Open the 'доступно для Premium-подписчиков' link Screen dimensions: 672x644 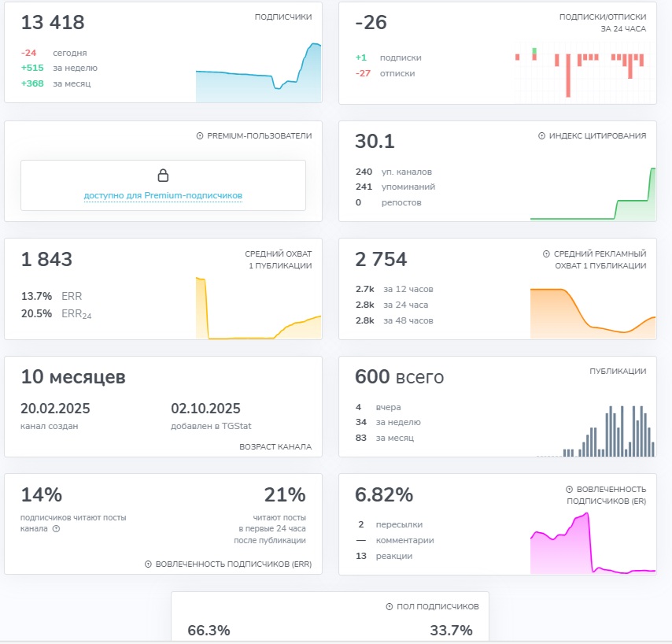(x=163, y=195)
